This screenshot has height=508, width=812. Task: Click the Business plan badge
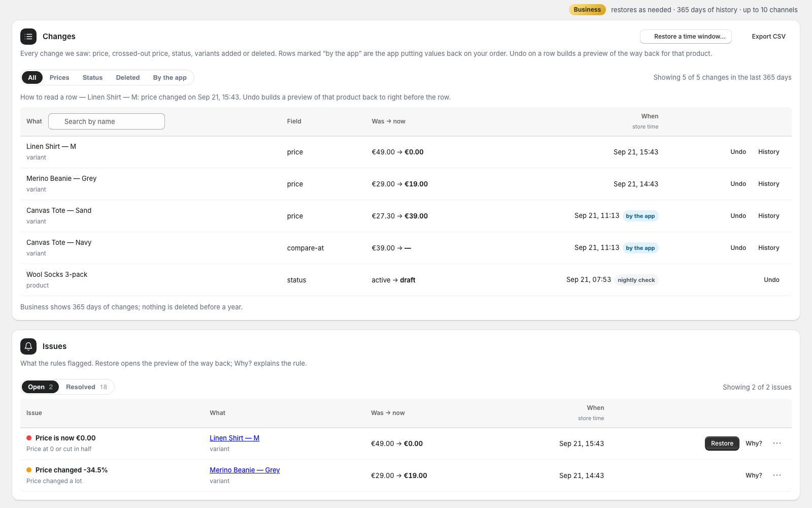pyautogui.click(x=587, y=10)
